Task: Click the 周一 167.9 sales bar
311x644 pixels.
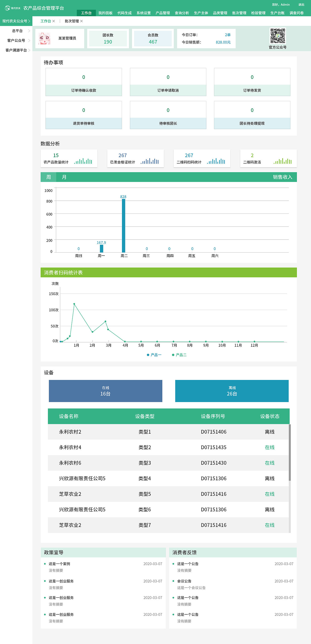Action: [x=102, y=249]
